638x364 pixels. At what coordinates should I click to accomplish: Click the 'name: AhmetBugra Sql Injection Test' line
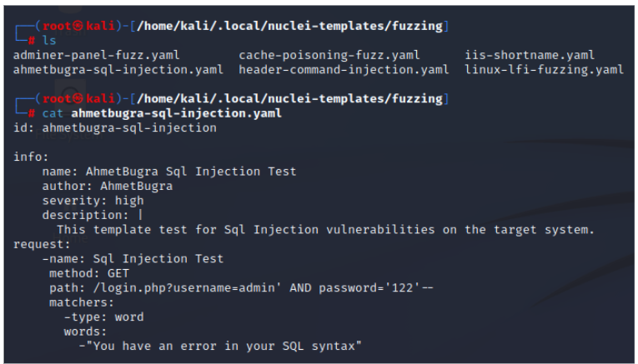point(169,172)
